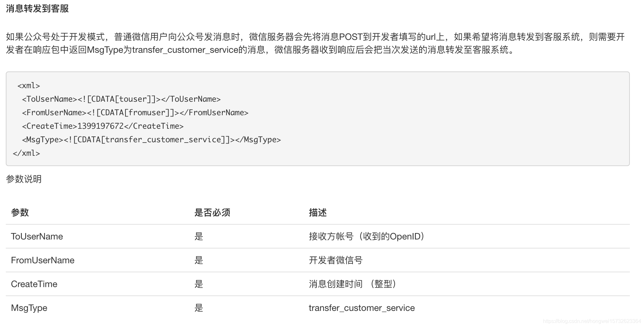Click the 是否必须 column header
The height and width of the screenshot is (327, 644).
(x=212, y=212)
